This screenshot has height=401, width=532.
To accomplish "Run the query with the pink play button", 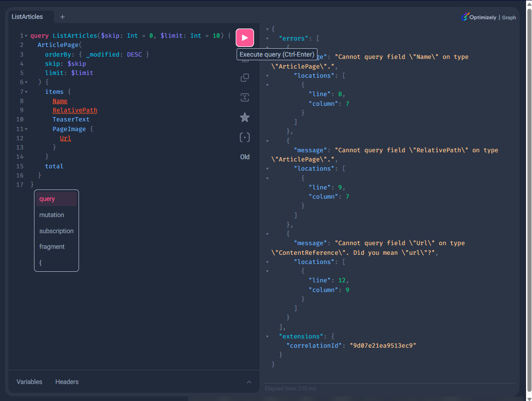I will tap(244, 38).
